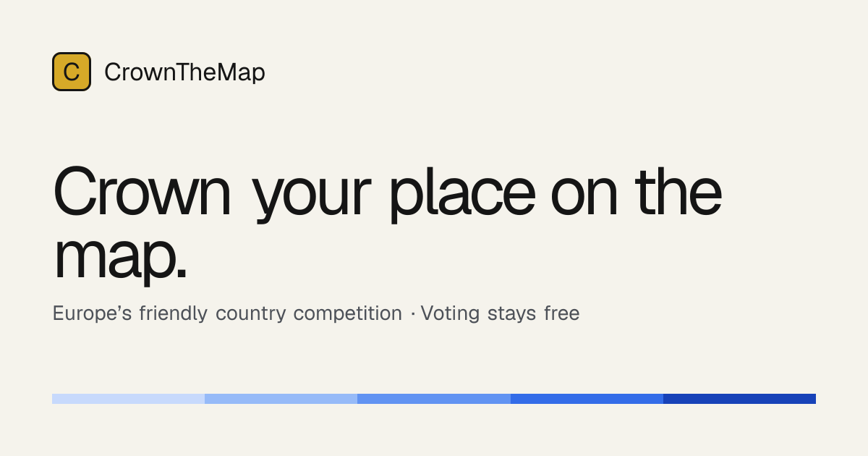Click the word your in the headline
This screenshot has width=868, height=456.
(x=312, y=199)
